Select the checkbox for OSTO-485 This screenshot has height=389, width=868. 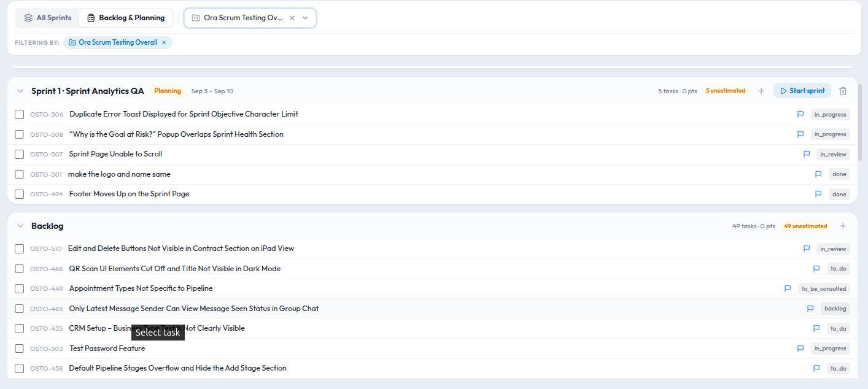pos(19,309)
